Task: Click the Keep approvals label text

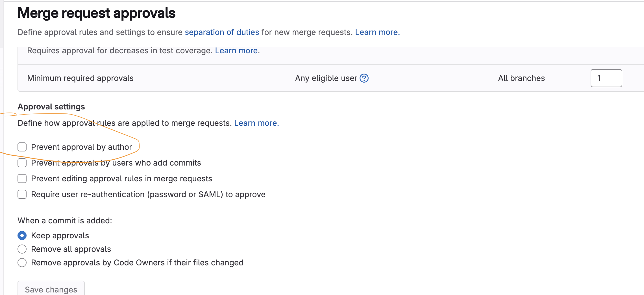Action: click(60, 235)
